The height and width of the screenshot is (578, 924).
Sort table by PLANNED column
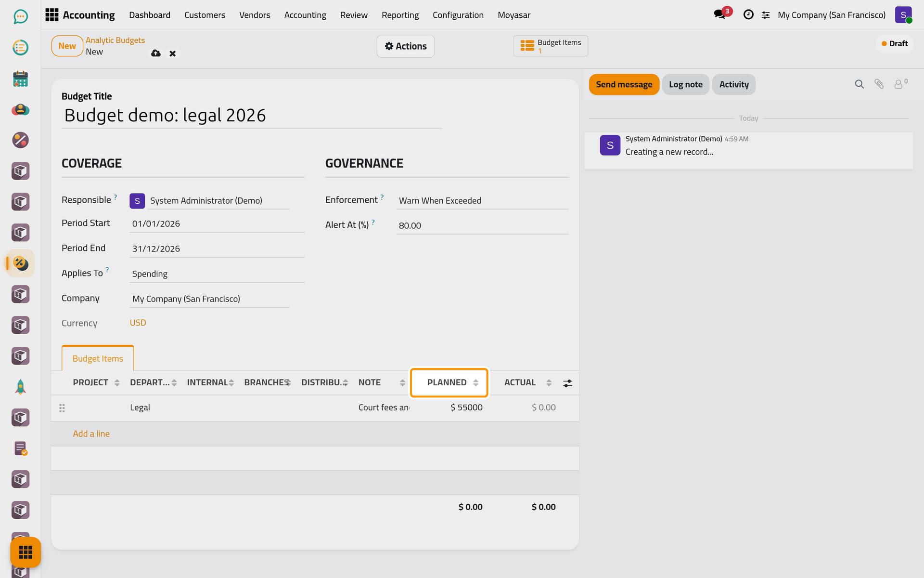[x=449, y=382]
